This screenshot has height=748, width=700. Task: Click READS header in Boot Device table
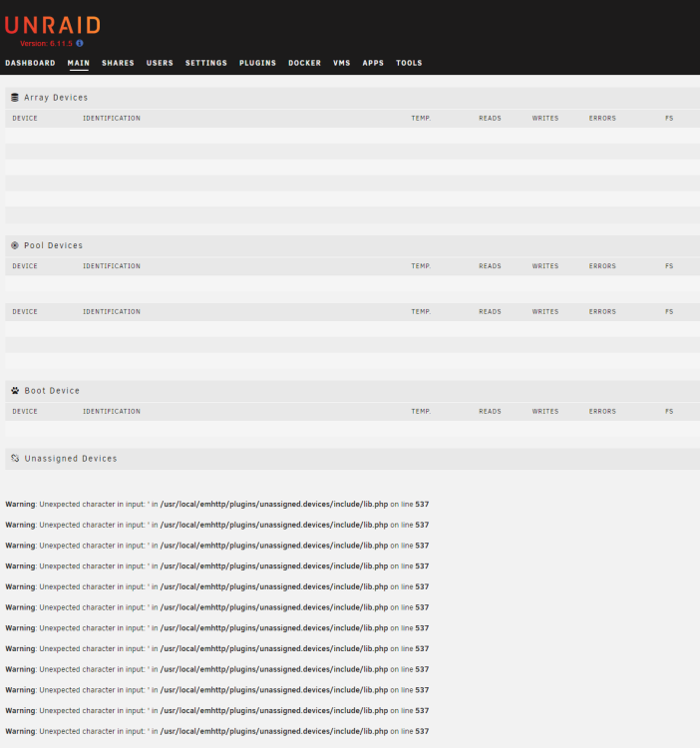(491, 411)
